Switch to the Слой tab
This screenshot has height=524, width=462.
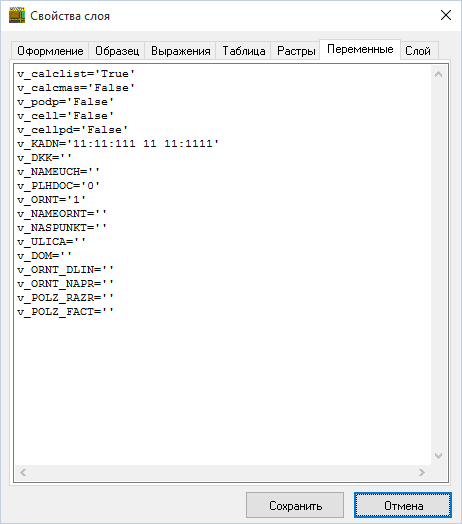pos(418,51)
